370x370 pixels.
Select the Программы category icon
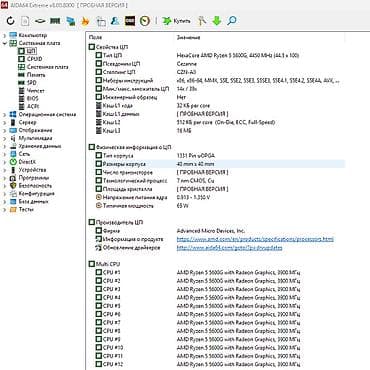click(x=13, y=178)
